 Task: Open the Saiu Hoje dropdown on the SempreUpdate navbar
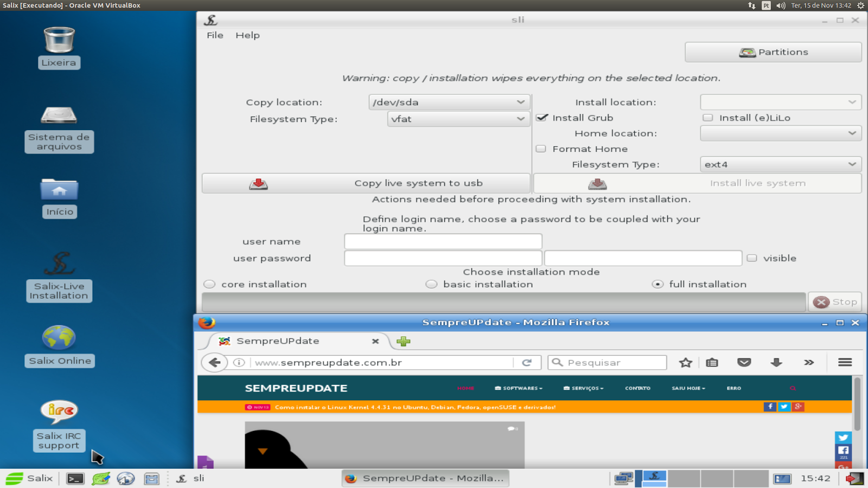[688, 388]
